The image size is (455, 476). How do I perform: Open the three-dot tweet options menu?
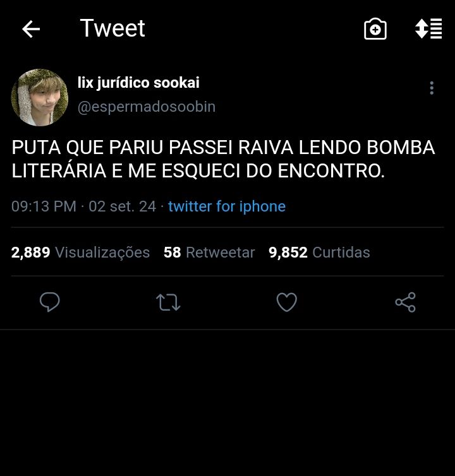(432, 88)
